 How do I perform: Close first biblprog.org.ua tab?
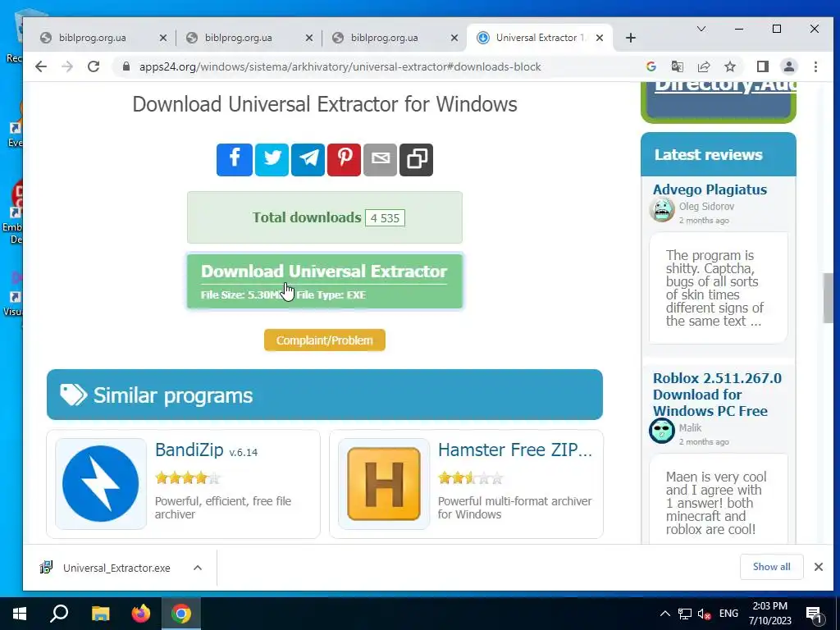click(163, 38)
